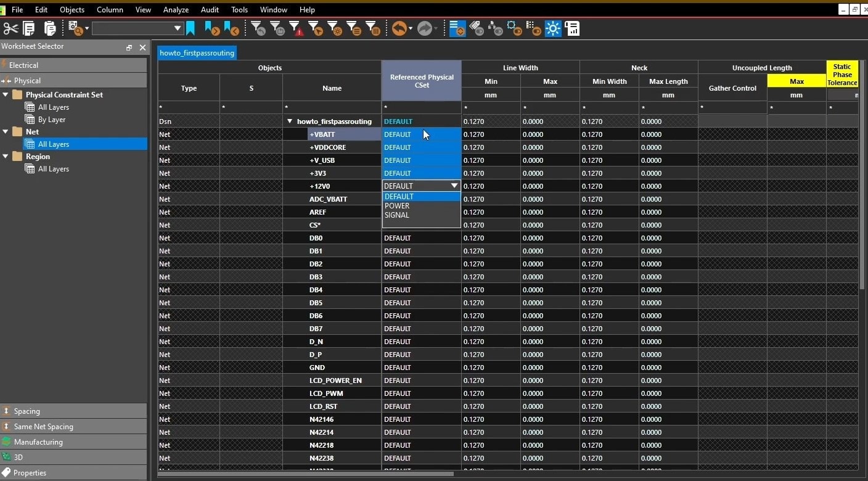868x481 pixels.
Task: Click the blue bookmark icon
Action: pyautogui.click(x=191, y=28)
